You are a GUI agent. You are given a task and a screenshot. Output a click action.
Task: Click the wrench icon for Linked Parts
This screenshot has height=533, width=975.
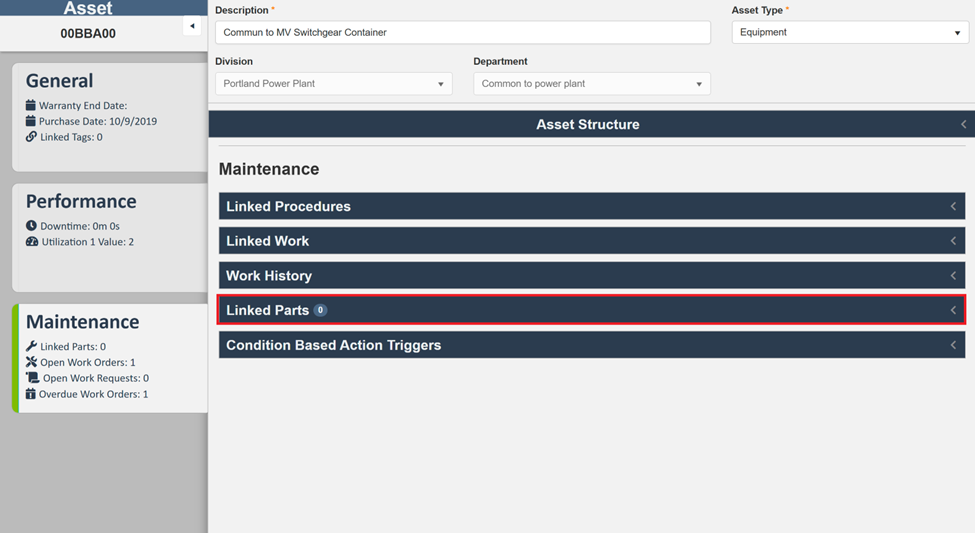click(x=31, y=346)
